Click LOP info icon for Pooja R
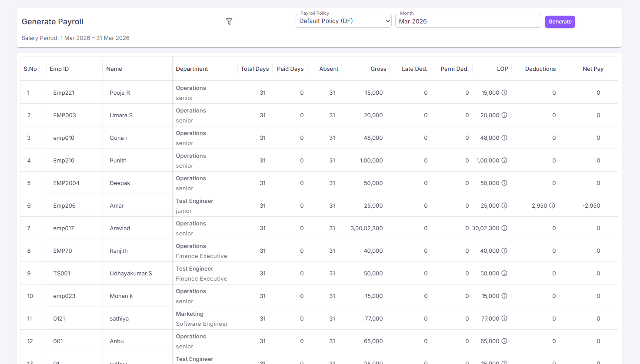Screen dimensions: 640x364 click(x=504, y=93)
